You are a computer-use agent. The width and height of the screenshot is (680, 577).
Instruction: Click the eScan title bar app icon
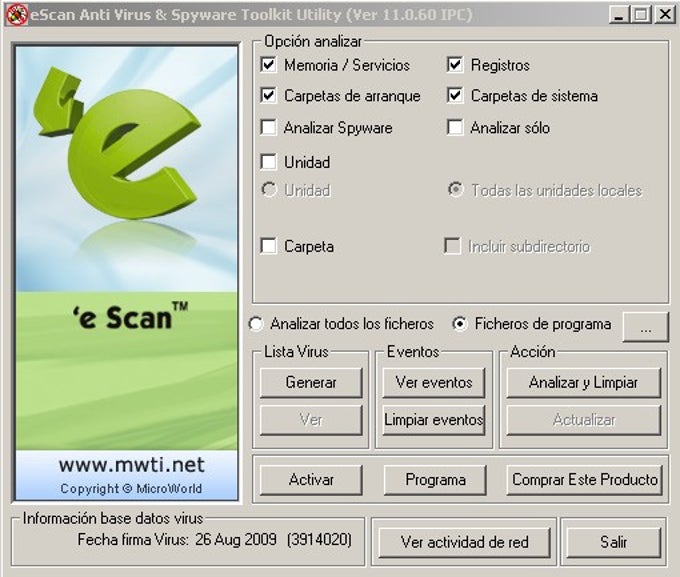[x=17, y=14]
